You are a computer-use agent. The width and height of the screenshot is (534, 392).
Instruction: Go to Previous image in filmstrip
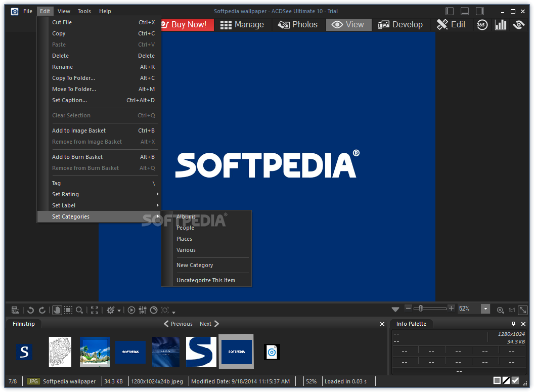pyautogui.click(x=178, y=324)
